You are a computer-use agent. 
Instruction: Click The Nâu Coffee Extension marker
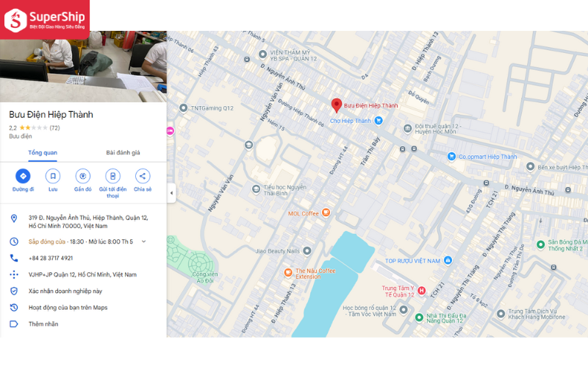[x=288, y=272]
